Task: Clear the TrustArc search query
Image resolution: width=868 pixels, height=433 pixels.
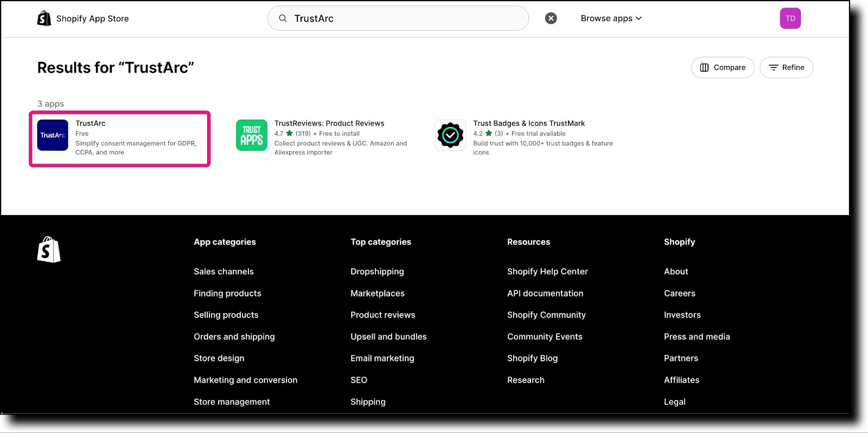Action: pos(551,18)
